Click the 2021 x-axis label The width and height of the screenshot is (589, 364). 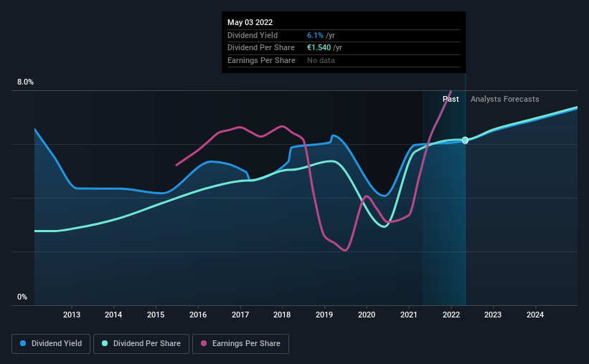pos(409,315)
